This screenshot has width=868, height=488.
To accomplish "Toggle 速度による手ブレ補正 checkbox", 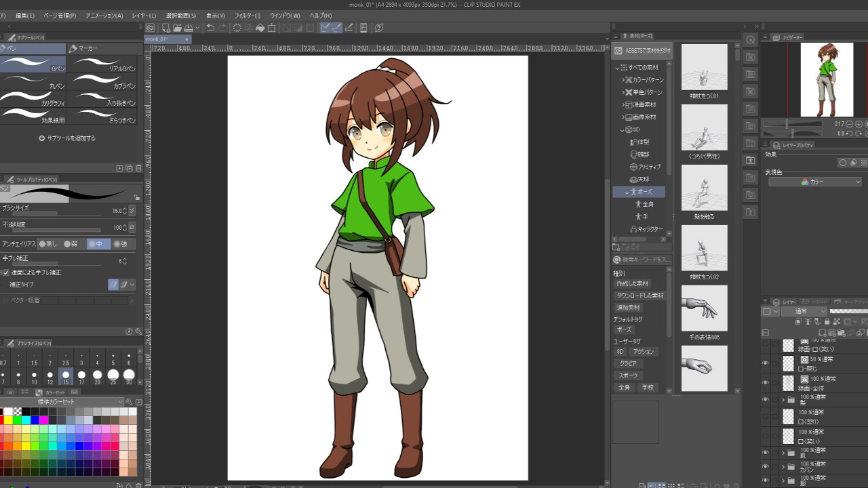I will pyautogui.click(x=5, y=272).
